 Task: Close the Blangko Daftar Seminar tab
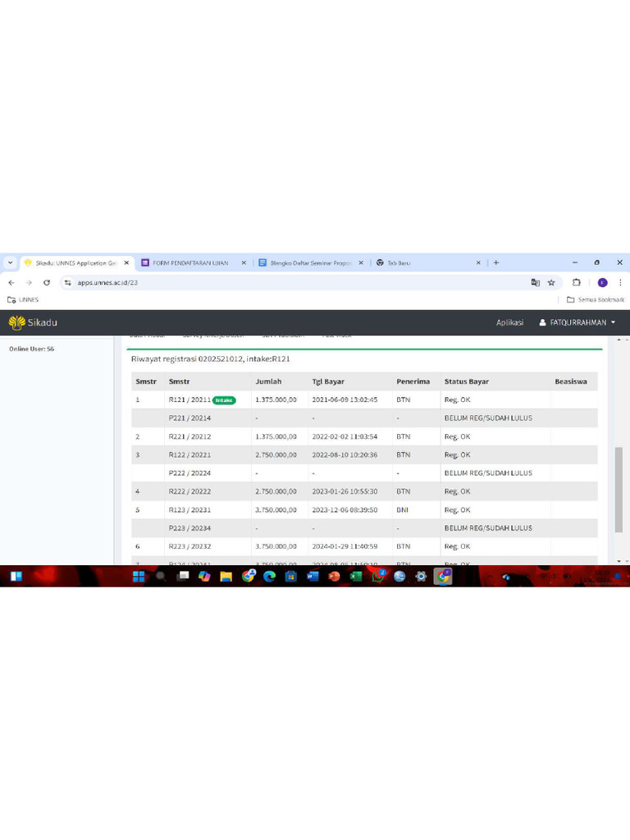pos(361,263)
